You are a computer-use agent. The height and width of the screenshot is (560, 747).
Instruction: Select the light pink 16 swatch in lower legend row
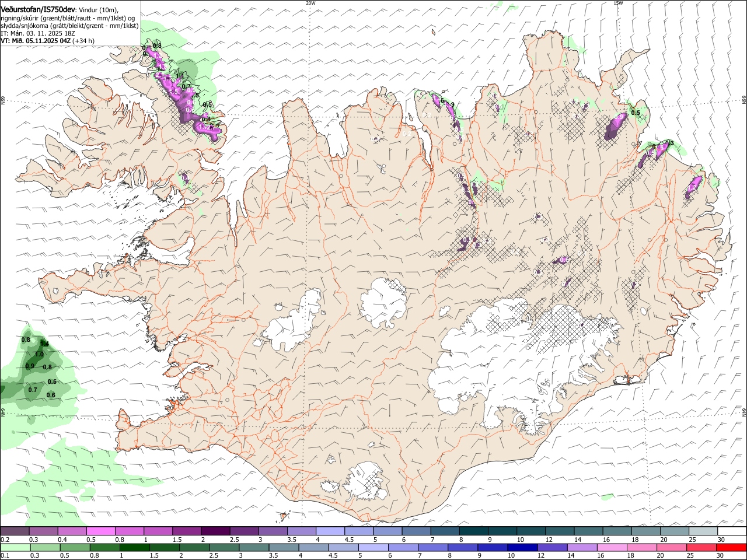tap(612, 548)
